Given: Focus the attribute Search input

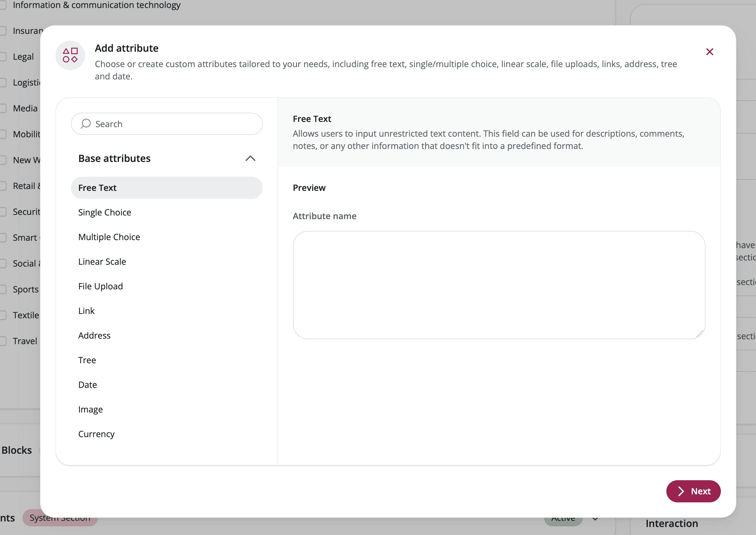Looking at the screenshot, I should 175,124.
